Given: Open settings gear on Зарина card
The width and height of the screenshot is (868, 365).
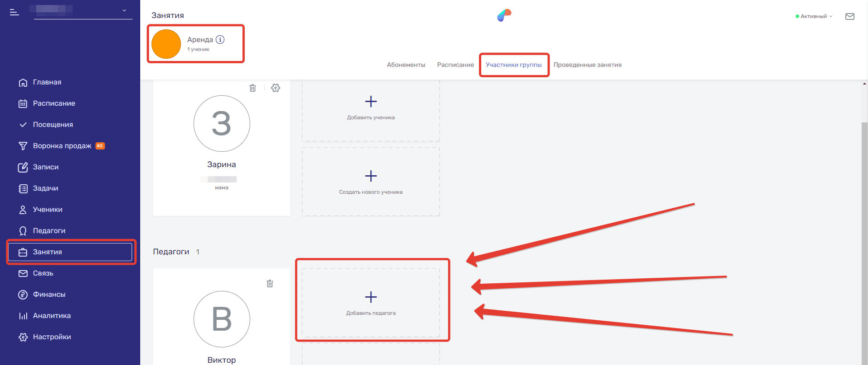Looking at the screenshot, I should (275, 88).
